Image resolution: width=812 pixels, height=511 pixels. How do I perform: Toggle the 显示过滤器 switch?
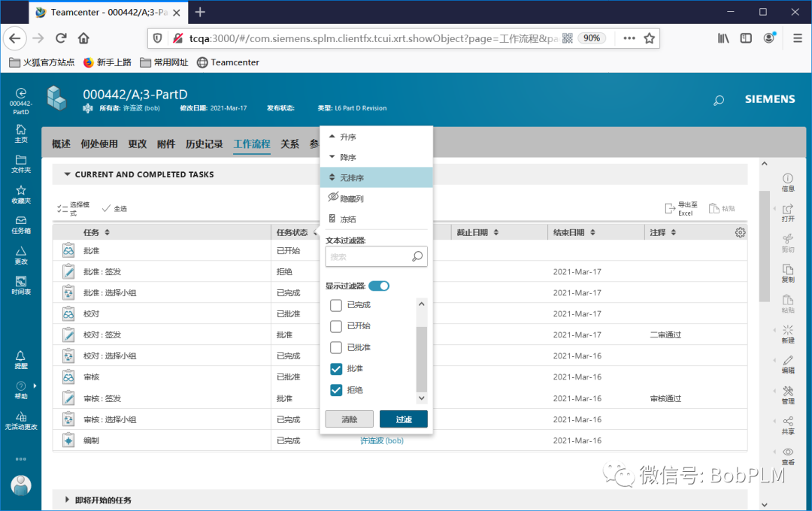coord(379,286)
